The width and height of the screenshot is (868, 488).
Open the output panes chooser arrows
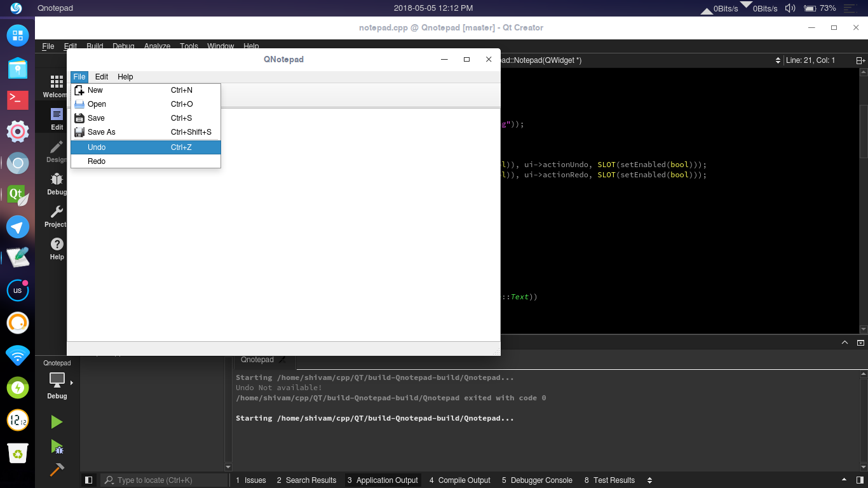point(649,480)
